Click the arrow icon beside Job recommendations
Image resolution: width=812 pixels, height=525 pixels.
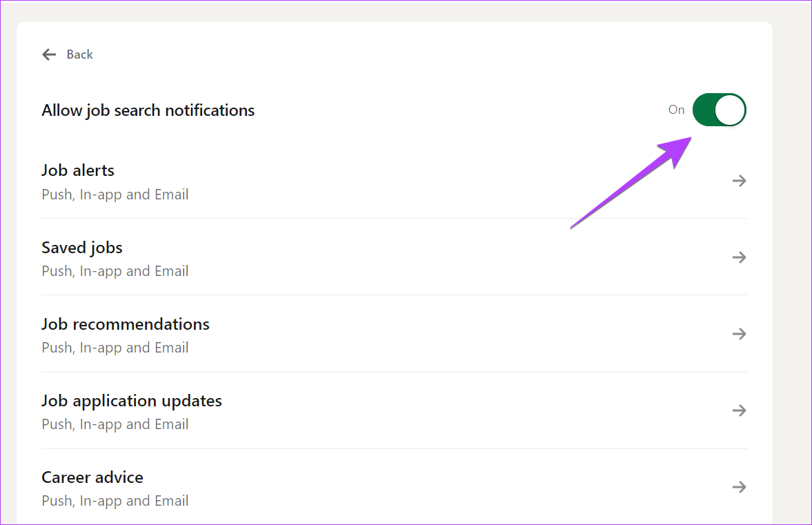pos(739,334)
